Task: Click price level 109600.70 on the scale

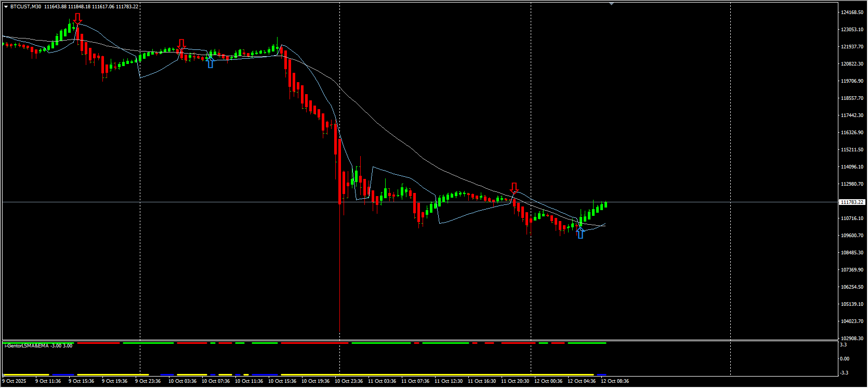Action: [852, 236]
